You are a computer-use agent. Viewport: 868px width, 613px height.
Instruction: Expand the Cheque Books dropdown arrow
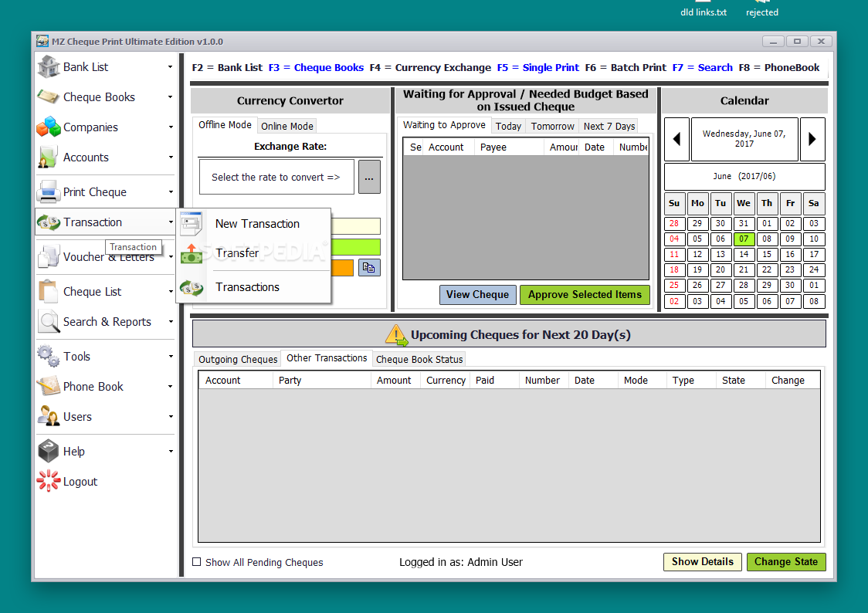coord(171,97)
